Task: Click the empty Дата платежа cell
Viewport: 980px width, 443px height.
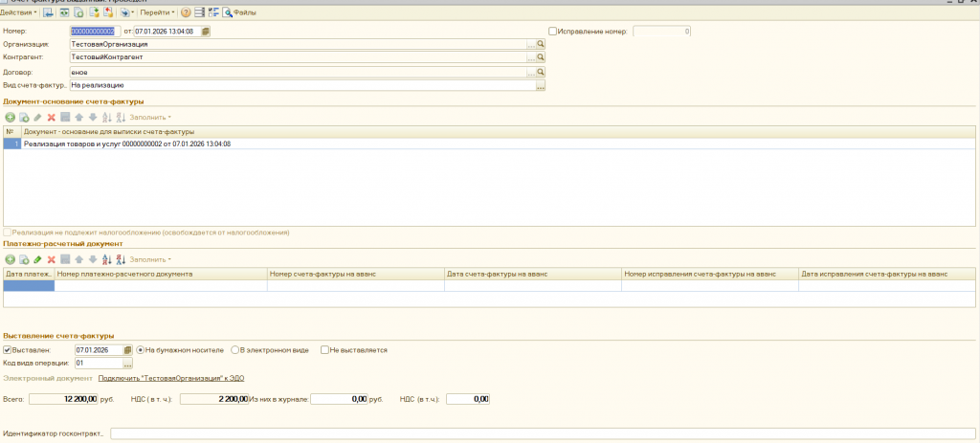Action: tap(30, 285)
